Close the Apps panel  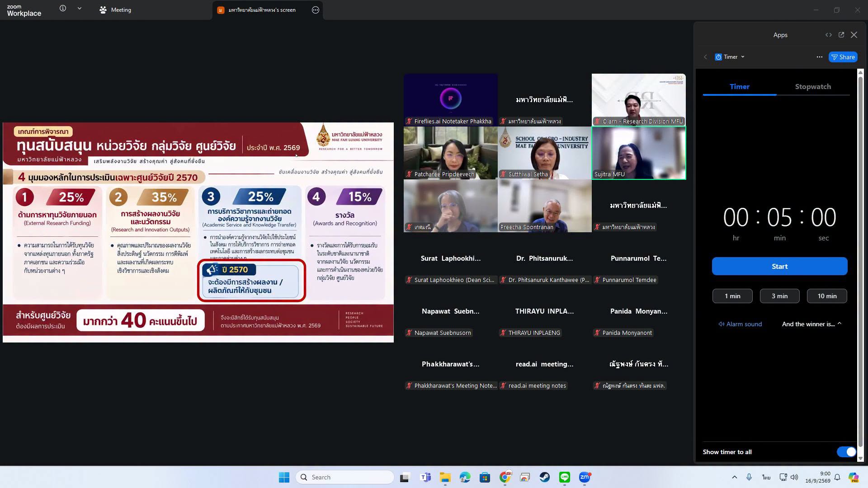tap(854, 35)
